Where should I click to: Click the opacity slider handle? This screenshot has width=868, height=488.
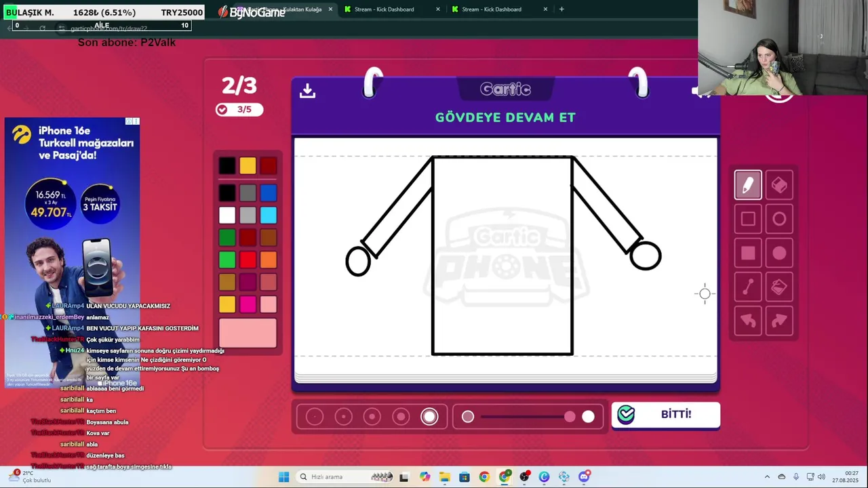[570, 417]
